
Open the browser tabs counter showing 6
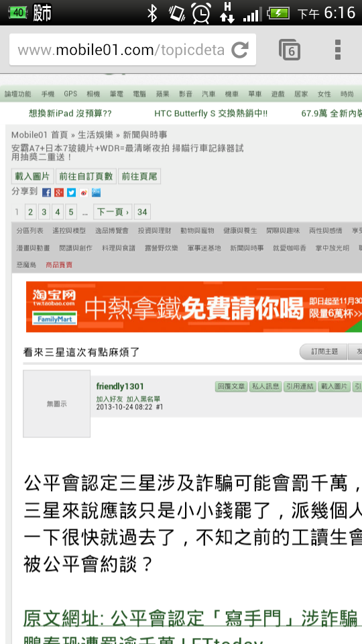point(290,50)
